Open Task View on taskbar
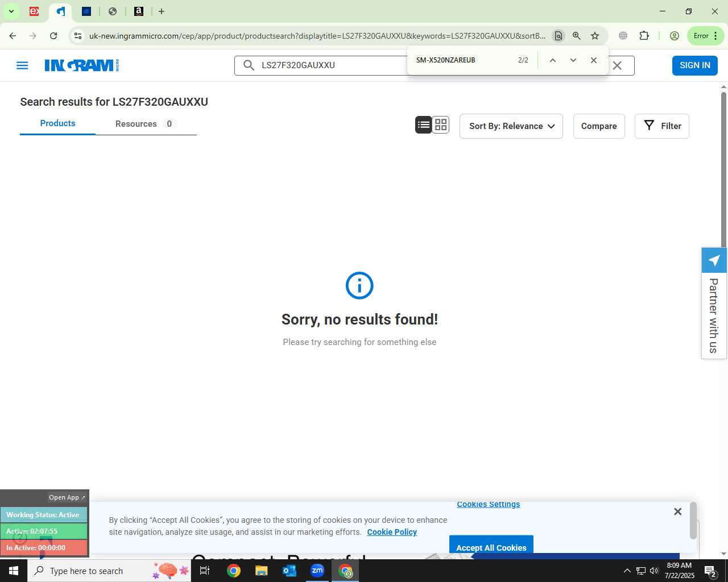This screenshot has height=582, width=728. (x=205, y=571)
